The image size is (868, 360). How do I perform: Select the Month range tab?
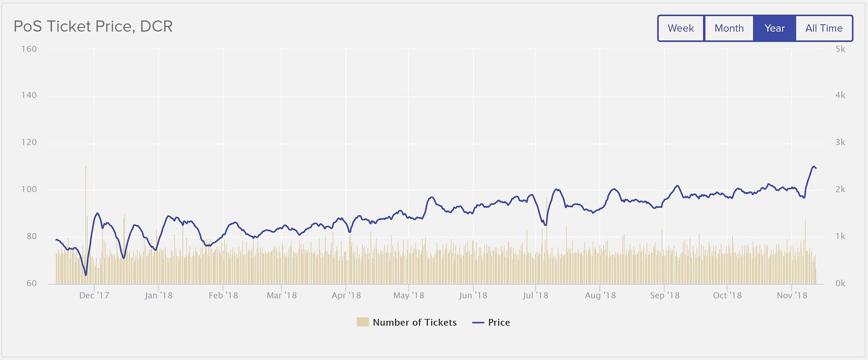click(x=729, y=28)
